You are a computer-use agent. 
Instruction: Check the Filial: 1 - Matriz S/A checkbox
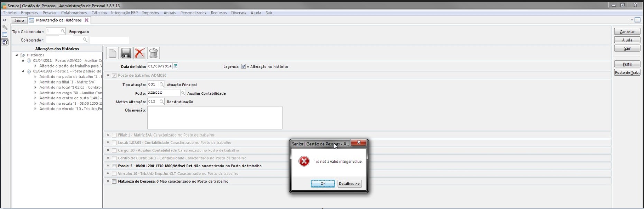click(114, 135)
